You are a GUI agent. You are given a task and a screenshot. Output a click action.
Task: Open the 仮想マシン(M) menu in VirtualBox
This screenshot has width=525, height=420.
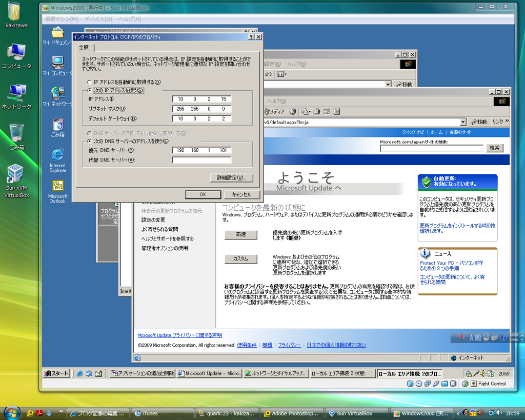click(x=62, y=19)
